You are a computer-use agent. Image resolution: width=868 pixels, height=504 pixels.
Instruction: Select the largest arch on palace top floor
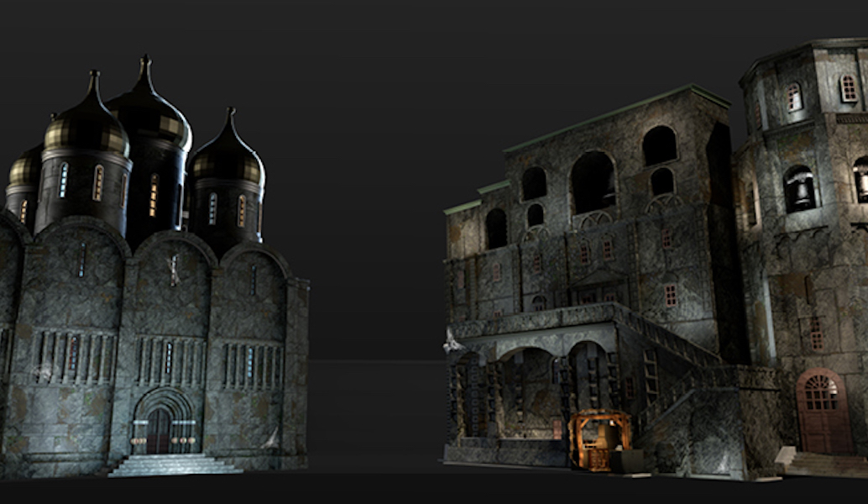593,182
